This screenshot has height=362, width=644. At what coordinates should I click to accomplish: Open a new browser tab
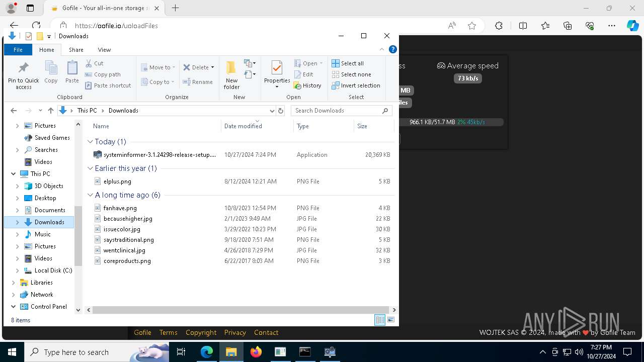pyautogui.click(x=175, y=8)
